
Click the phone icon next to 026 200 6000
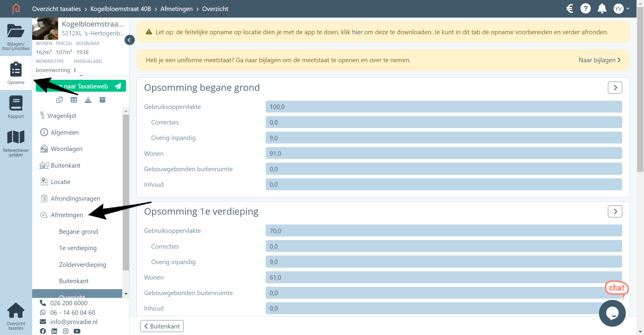[x=43, y=303]
